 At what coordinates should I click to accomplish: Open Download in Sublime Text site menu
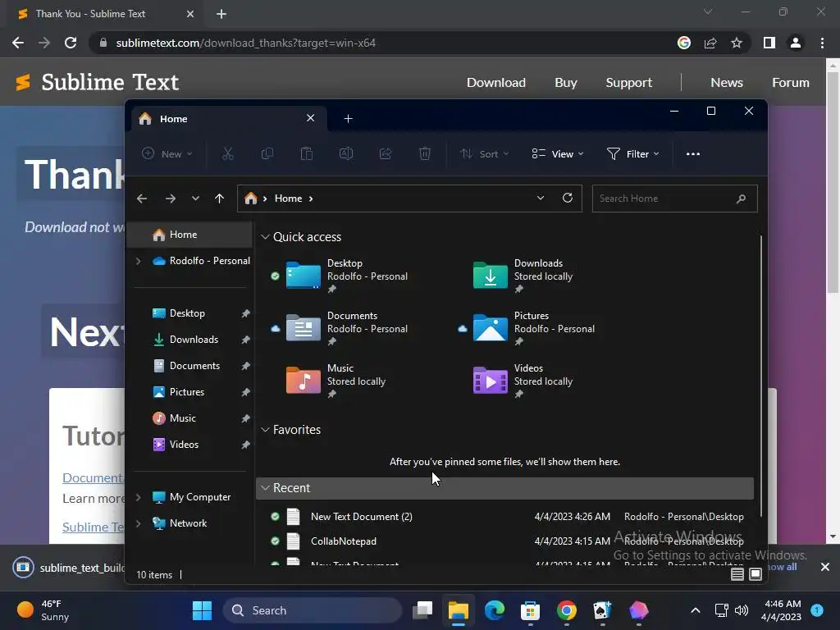pos(496,83)
